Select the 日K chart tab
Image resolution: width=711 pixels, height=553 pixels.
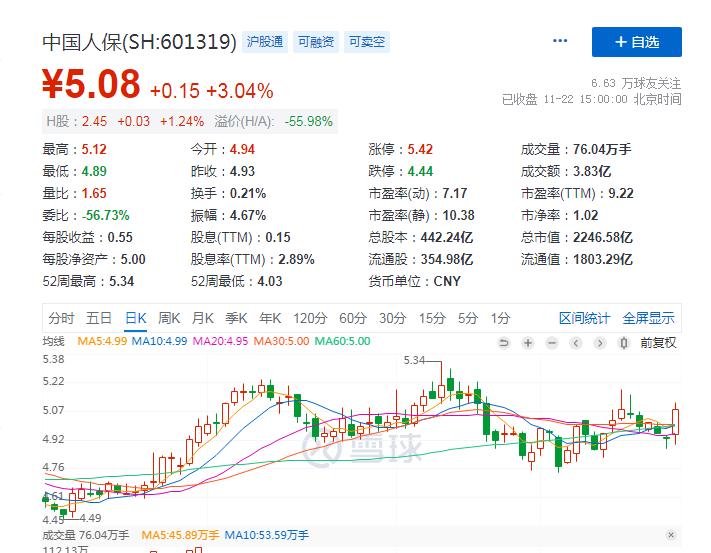(136, 318)
